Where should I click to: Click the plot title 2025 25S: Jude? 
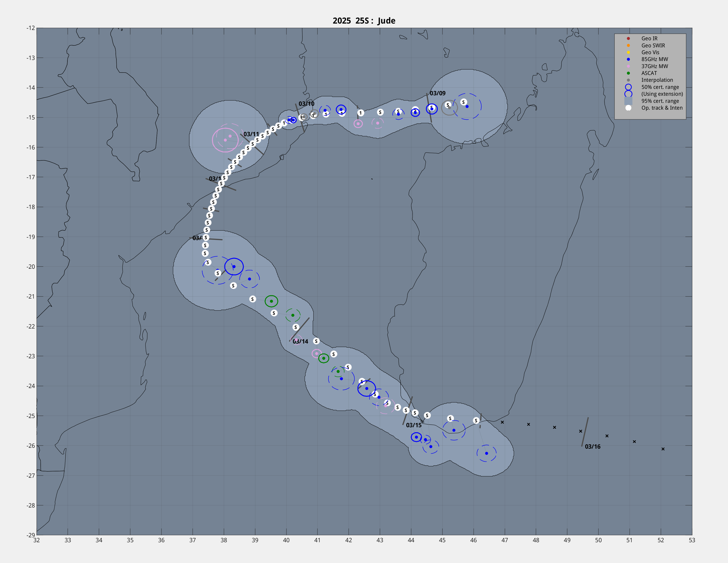364,21
